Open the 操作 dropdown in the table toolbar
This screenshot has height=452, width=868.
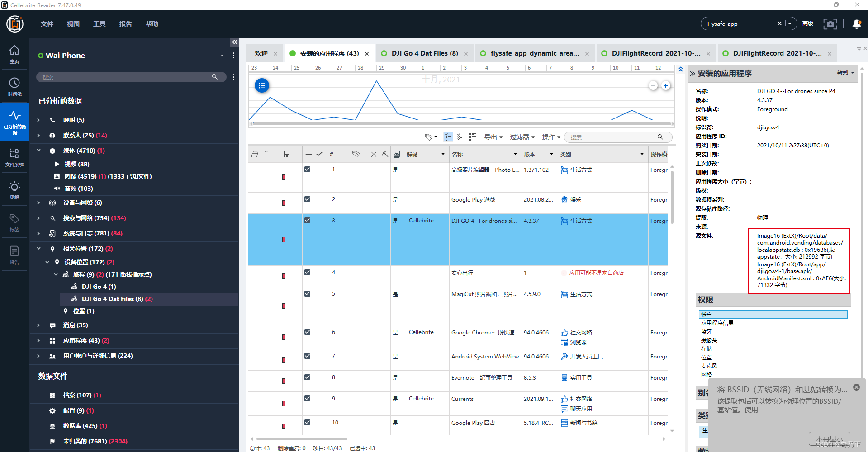(551, 137)
